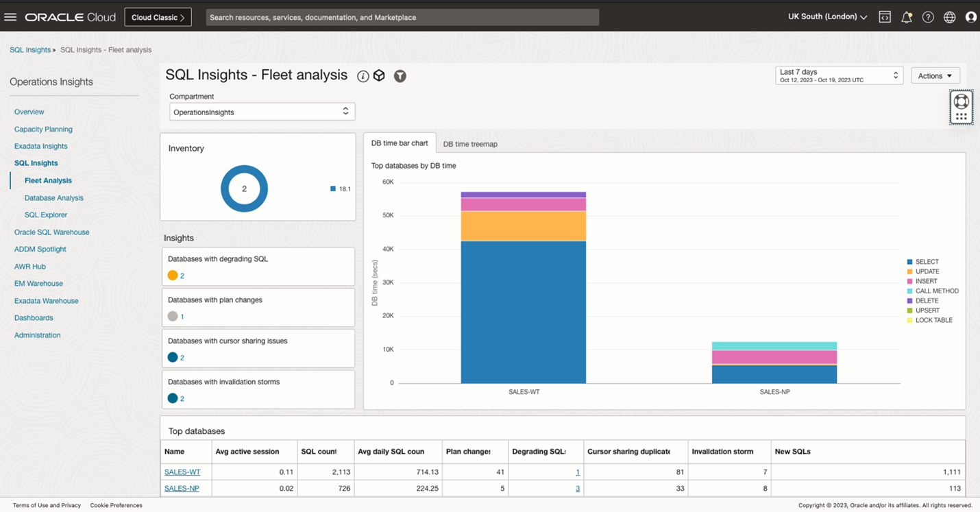Click the 1 under Databases with plan changes
Viewport: 980px width, 512px height.
[x=182, y=317]
